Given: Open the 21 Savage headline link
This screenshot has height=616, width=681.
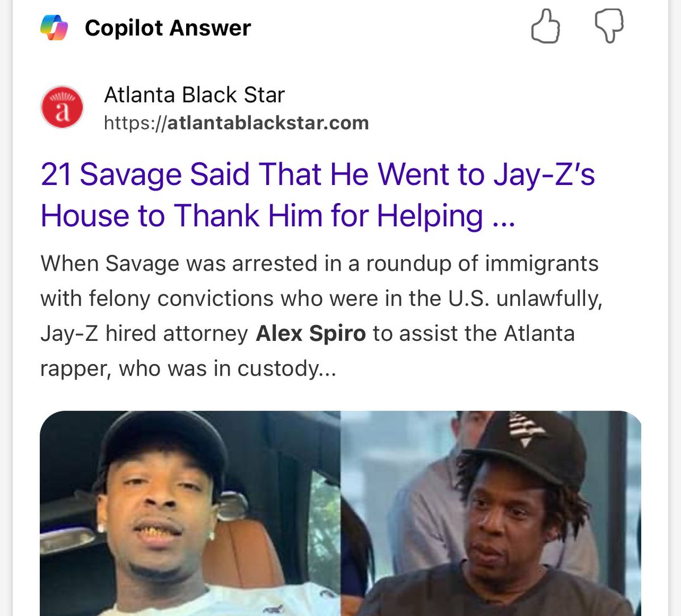Looking at the screenshot, I should coord(318,195).
